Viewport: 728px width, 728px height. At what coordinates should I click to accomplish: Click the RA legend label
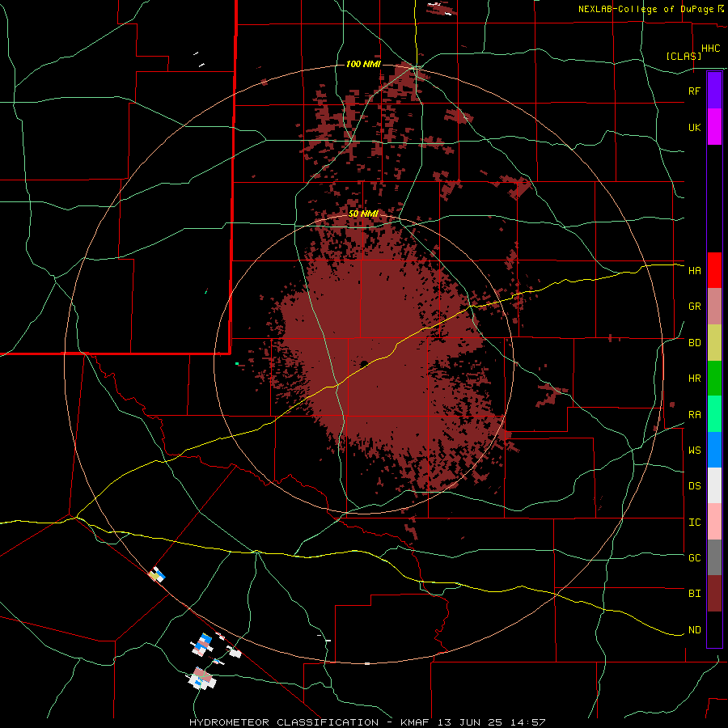click(x=694, y=415)
